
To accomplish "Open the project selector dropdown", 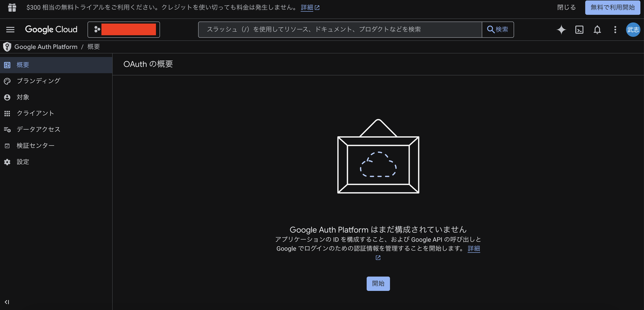I will click(x=123, y=30).
